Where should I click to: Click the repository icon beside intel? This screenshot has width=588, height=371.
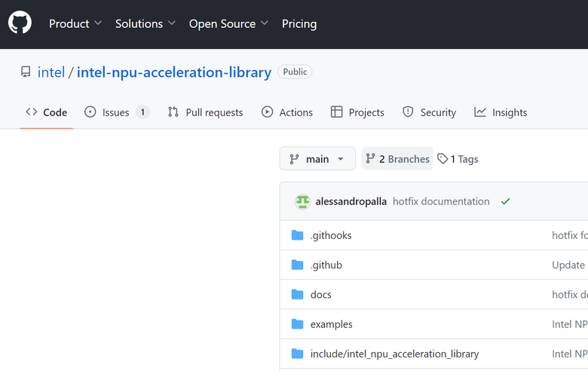(x=26, y=72)
